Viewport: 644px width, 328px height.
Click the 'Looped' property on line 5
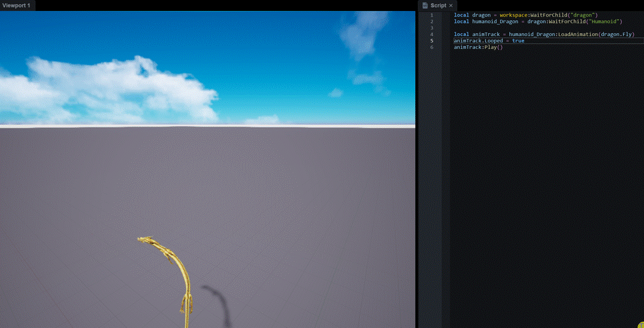tap(493, 40)
